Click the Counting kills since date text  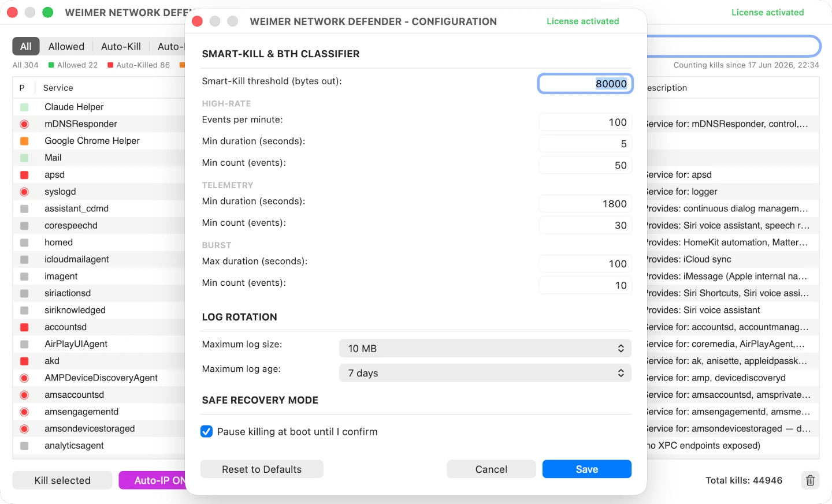746,65
